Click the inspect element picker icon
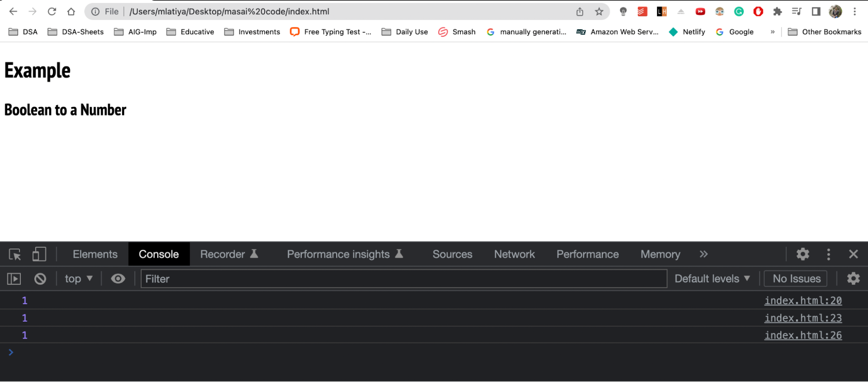The image size is (868, 382). (15, 254)
